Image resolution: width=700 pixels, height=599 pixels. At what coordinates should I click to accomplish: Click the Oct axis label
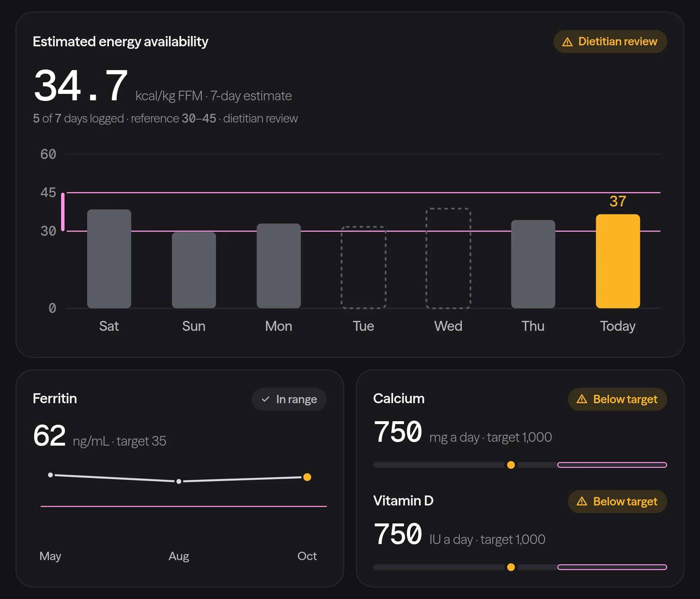tap(307, 556)
